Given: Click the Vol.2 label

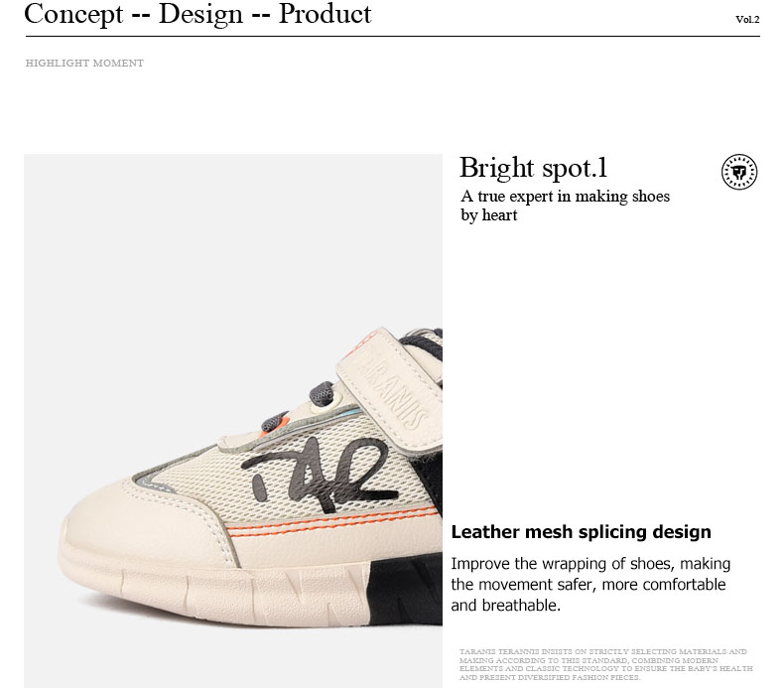Looking at the screenshot, I should 747,20.
